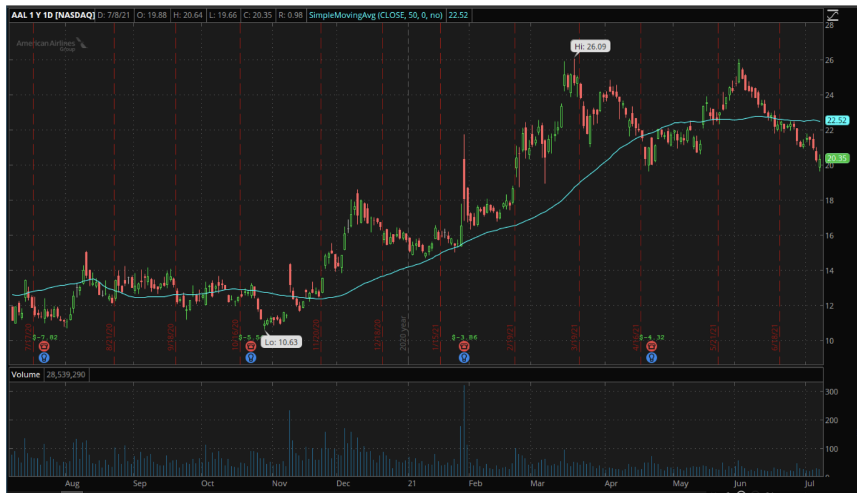Select the 7/17/20 expiration date marker
The width and height of the screenshot is (868, 502).
pyautogui.click(x=29, y=337)
